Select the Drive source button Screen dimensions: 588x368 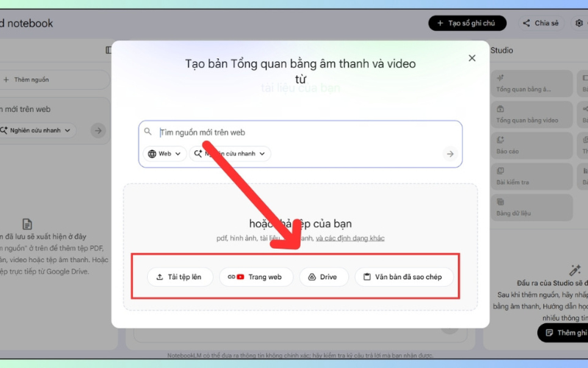pos(324,277)
